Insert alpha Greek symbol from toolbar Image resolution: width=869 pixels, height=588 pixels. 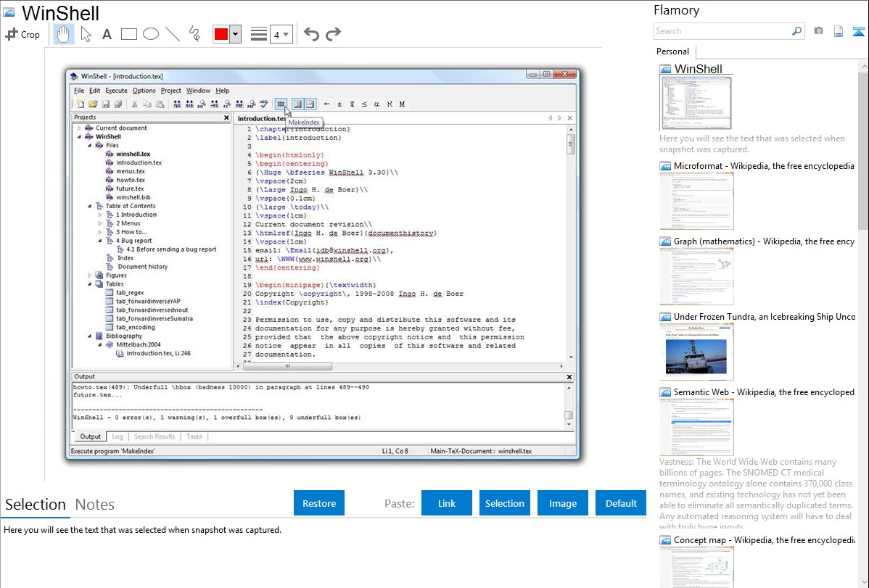(x=377, y=104)
